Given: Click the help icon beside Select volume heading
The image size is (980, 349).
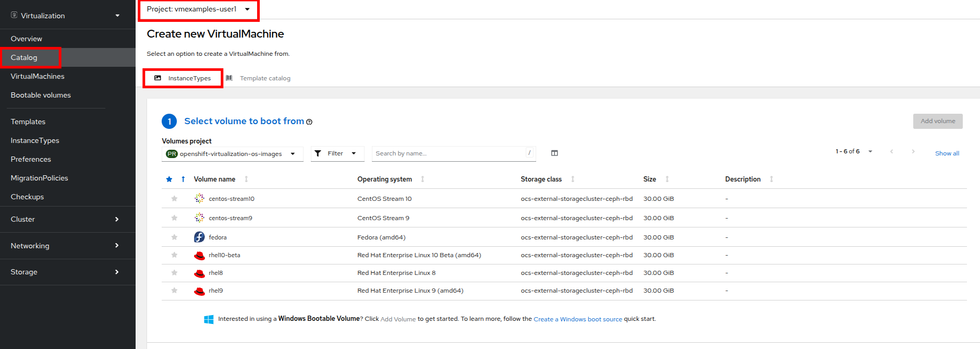Looking at the screenshot, I should (x=309, y=122).
